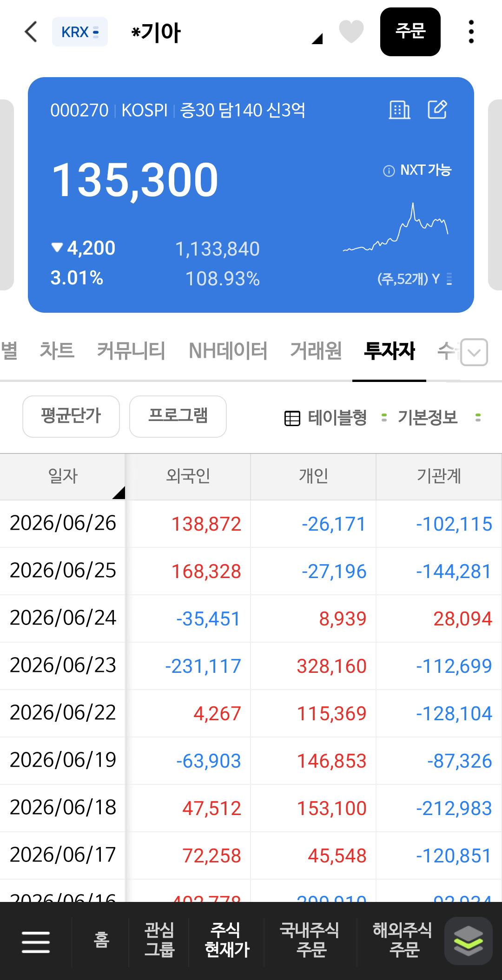Image resolution: width=502 pixels, height=980 pixels.
Task: Tap individual value 146,853
Action: coord(332,761)
